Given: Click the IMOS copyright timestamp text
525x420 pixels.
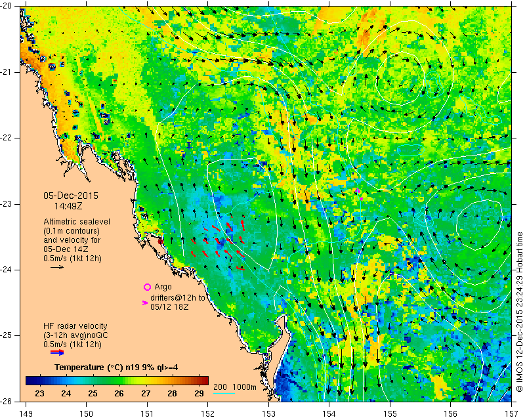Looking at the screenshot, I should [x=520, y=312].
